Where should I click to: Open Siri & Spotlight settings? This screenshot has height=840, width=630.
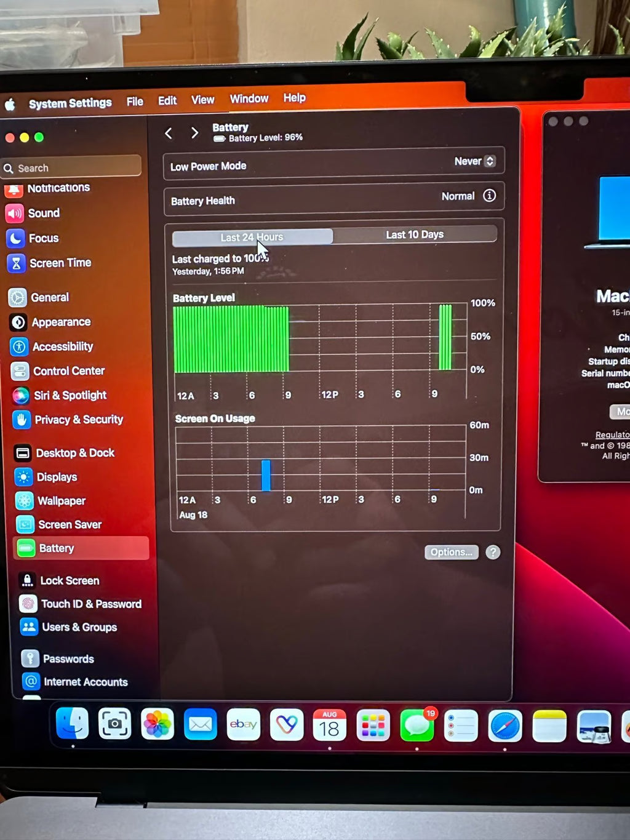pyautogui.click(x=68, y=396)
